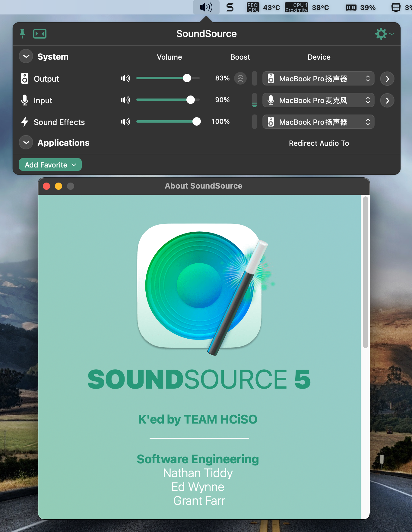The image size is (412, 532).
Task: Adjust the Sound Effects volume slider
Action: 168,122
